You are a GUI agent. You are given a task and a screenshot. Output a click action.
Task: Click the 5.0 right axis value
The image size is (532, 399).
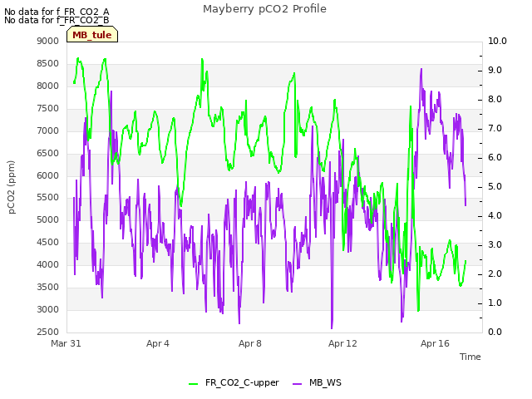[495, 186]
